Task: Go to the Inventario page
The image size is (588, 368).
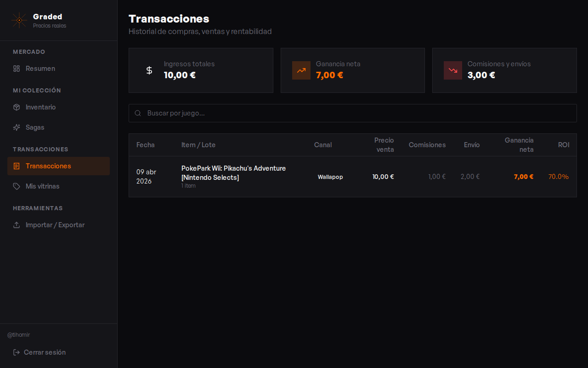Action: (x=40, y=107)
